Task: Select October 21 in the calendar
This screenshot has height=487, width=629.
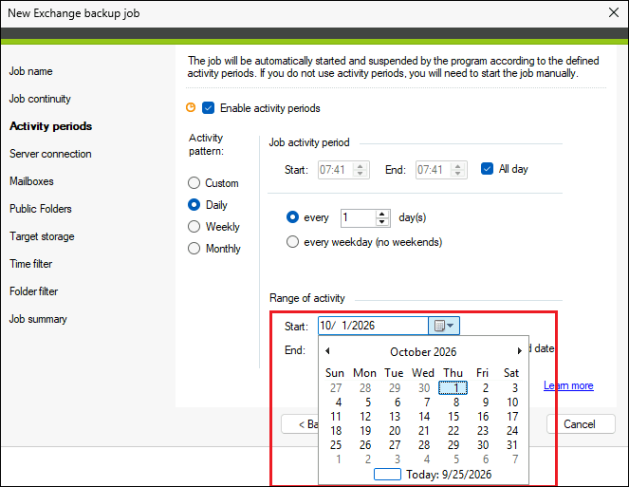Action: coord(424,430)
